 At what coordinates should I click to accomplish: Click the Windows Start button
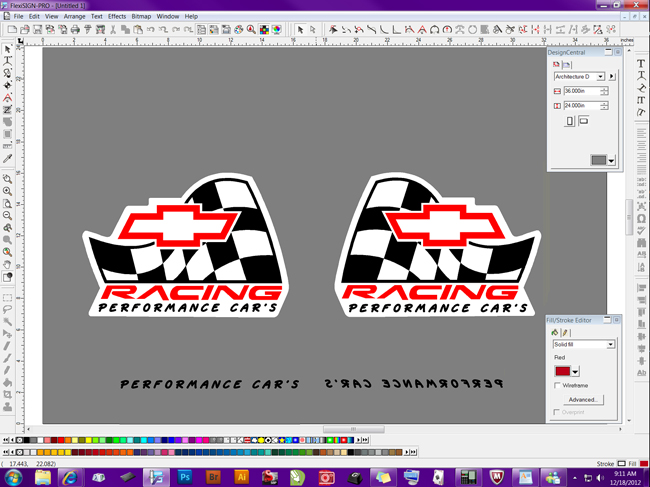tap(13, 477)
